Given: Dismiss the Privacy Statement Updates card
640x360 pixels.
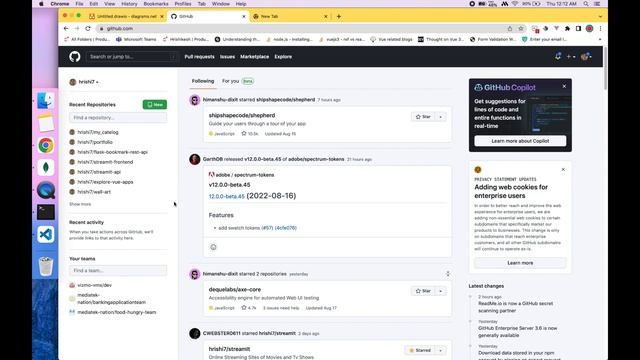Looking at the screenshot, I should tap(563, 169).
